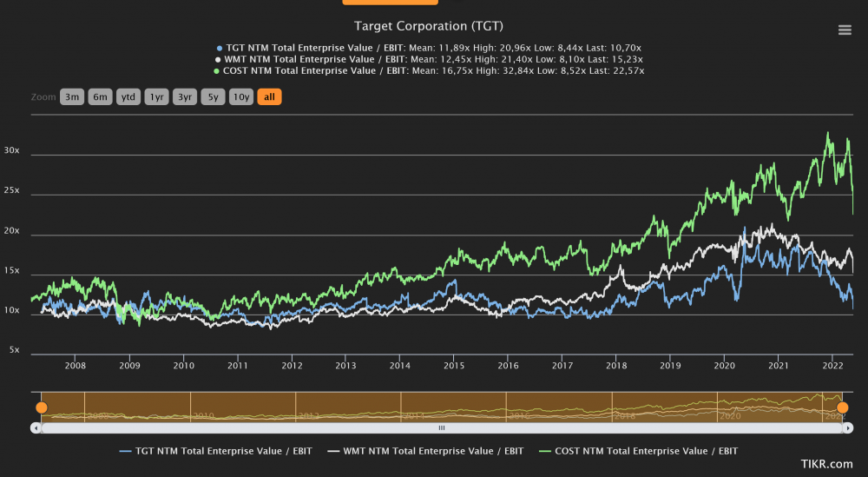The width and height of the screenshot is (868, 477).
Task: Set zoom to 1yr
Action: click(x=156, y=97)
